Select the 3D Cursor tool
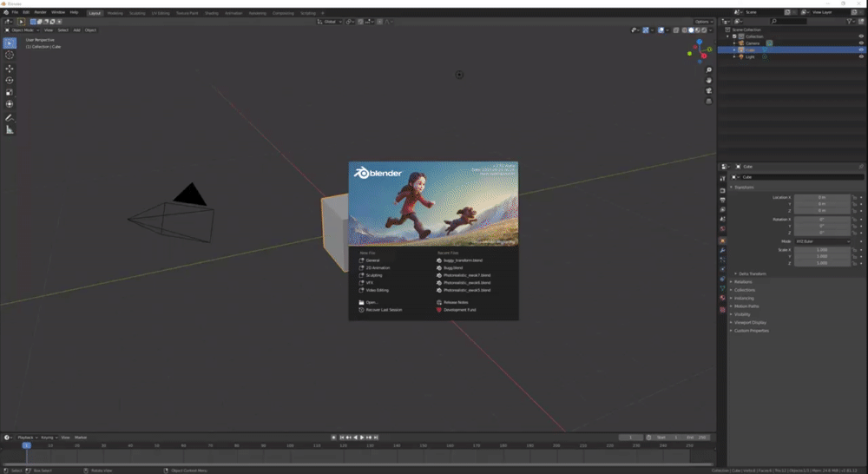 (10, 55)
